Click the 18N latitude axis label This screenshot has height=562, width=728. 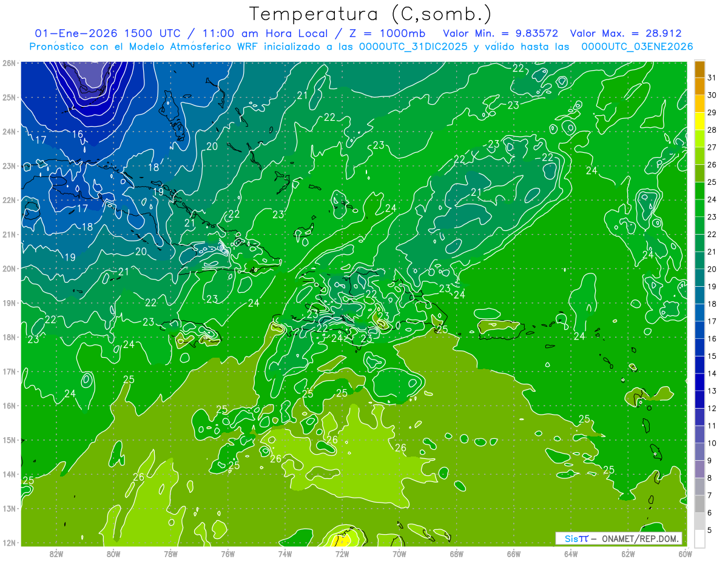click(x=9, y=337)
